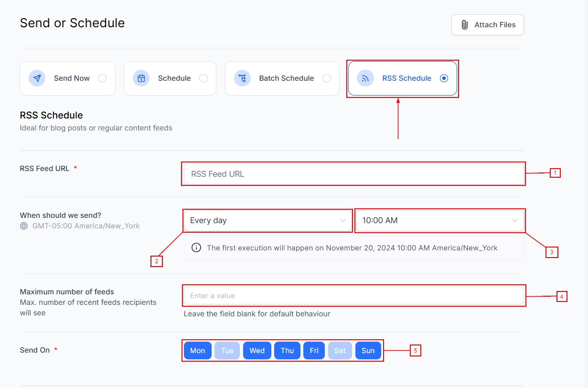Click the globe timezone icon
Screen dimensions: 588x388
point(24,226)
